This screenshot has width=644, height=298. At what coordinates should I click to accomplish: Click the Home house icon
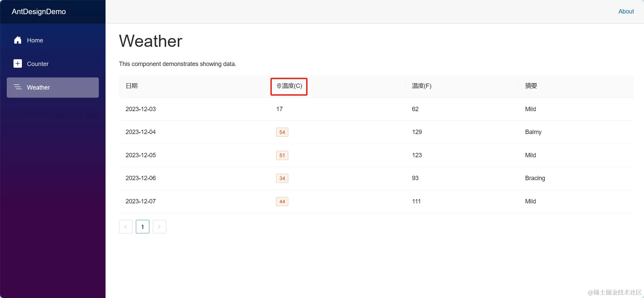click(x=18, y=40)
